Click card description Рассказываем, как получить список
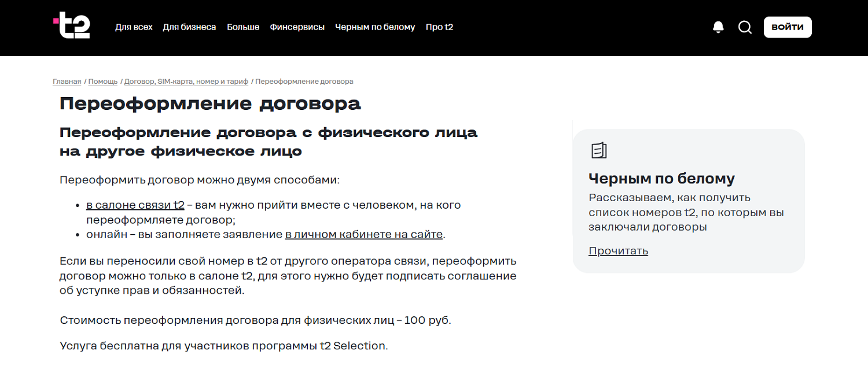Viewport: 868px width, 366px height. coord(686,212)
